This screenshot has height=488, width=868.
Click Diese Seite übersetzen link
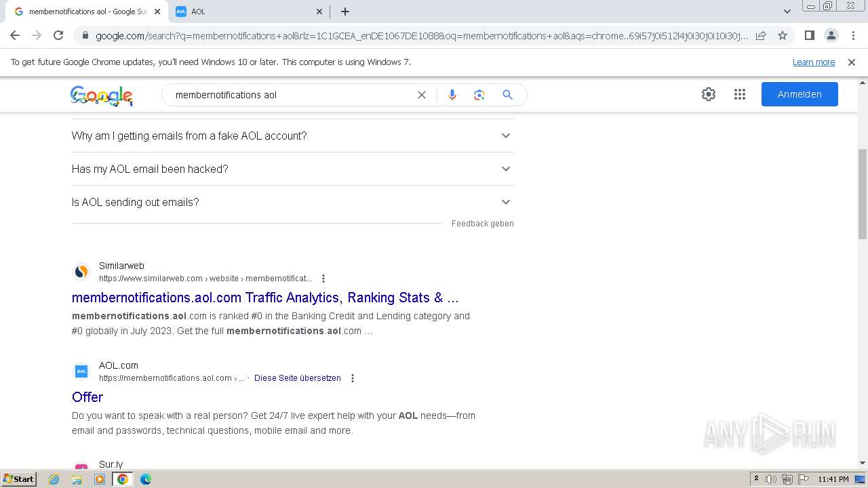pos(298,378)
